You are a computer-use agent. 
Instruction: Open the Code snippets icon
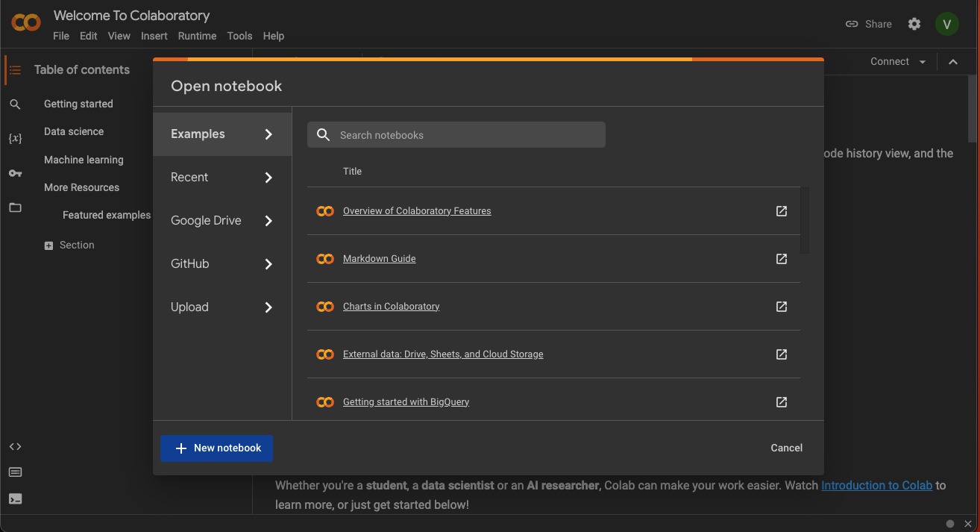tap(15, 447)
